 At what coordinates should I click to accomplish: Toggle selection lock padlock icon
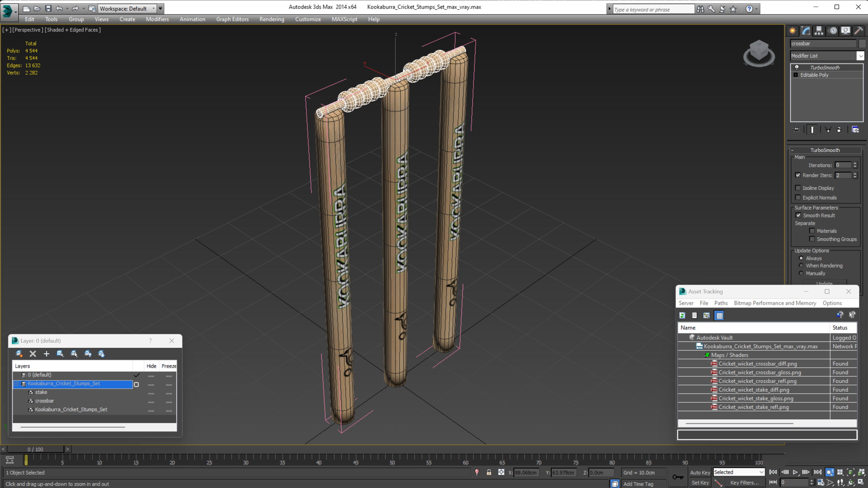[x=489, y=472]
